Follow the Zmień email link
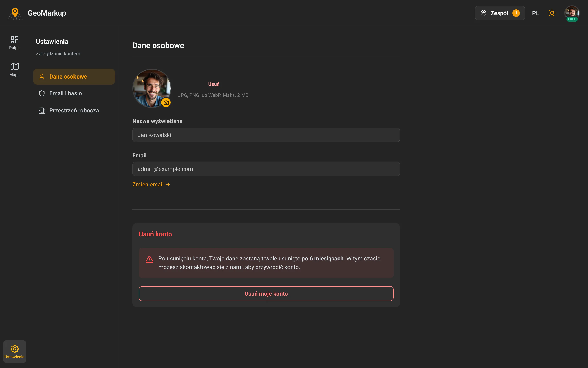 (x=151, y=184)
